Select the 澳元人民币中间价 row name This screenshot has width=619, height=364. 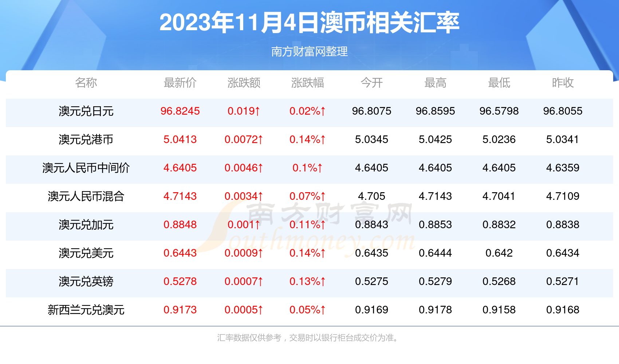coord(86,168)
